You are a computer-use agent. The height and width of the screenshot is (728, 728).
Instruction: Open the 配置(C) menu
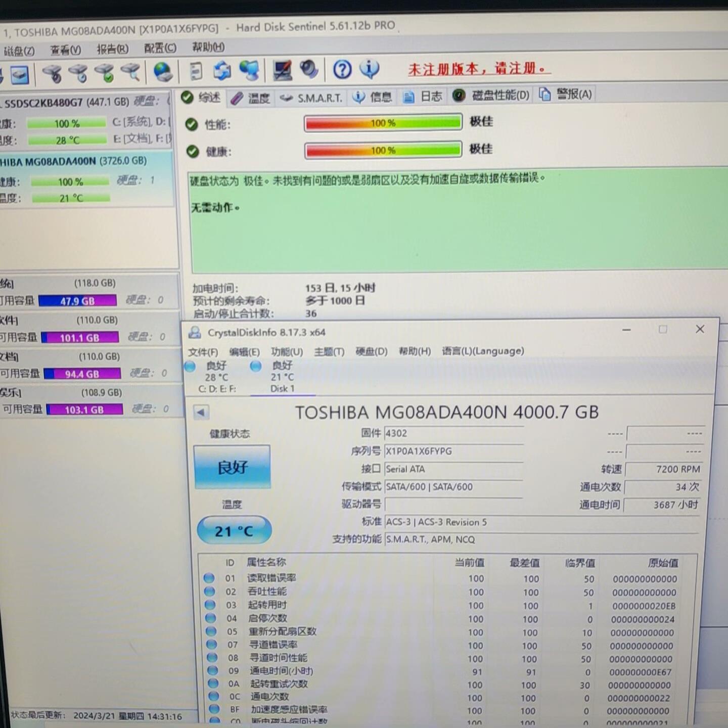(159, 48)
